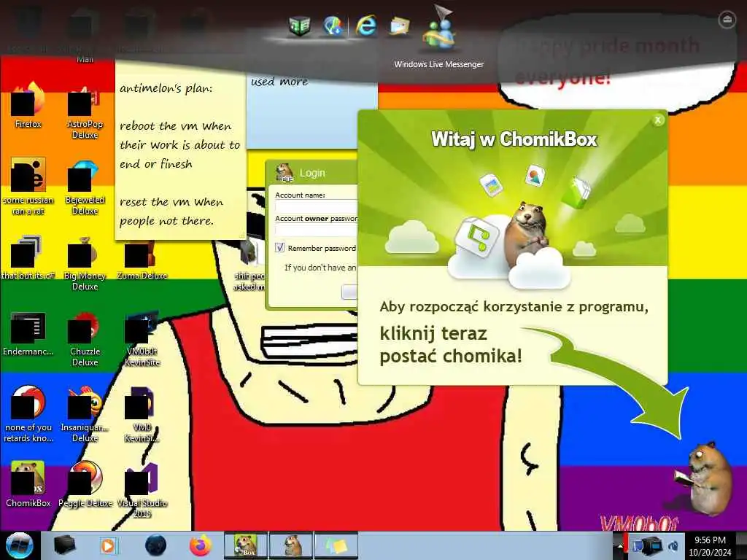Image resolution: width=747 pixels, height=560 pixels.
Task: Open the Zuma Deluxe desktop icon
Action: [142, 260]
